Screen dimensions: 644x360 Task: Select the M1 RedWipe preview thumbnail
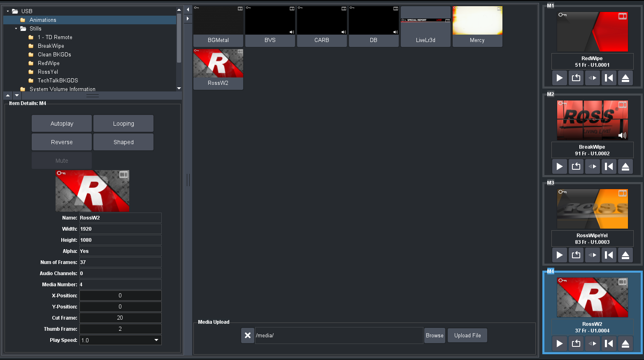(x=593, y=32)
